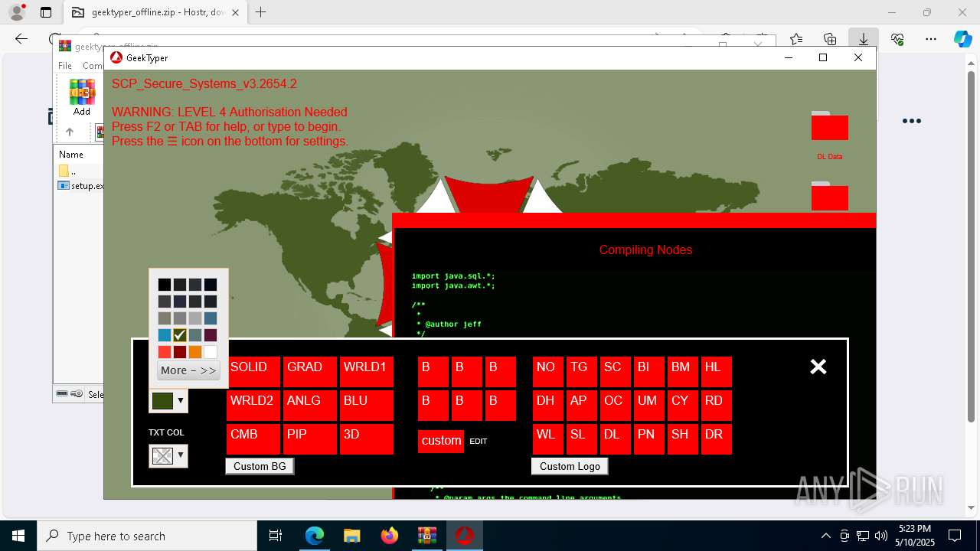This screenshot has height=551, width=980.
Task: Select the UM logo tile
Action: click(x=648, y=405)
